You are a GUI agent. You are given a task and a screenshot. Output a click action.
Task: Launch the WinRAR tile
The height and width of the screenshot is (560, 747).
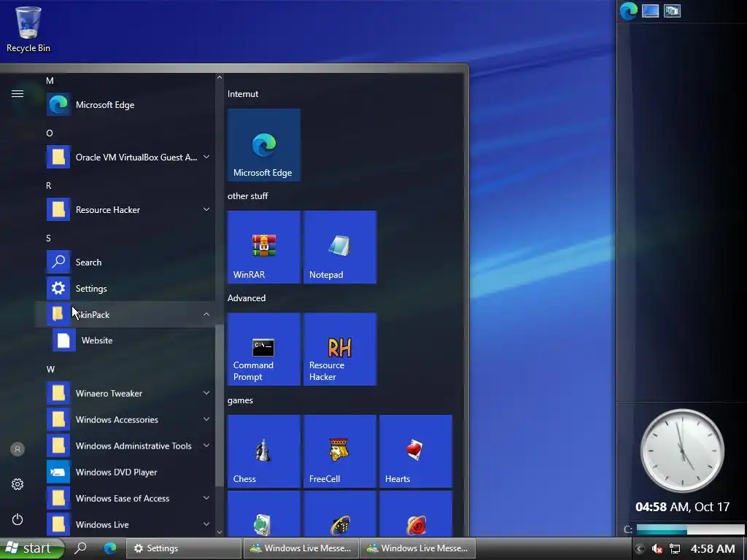(x=264, y=247)
